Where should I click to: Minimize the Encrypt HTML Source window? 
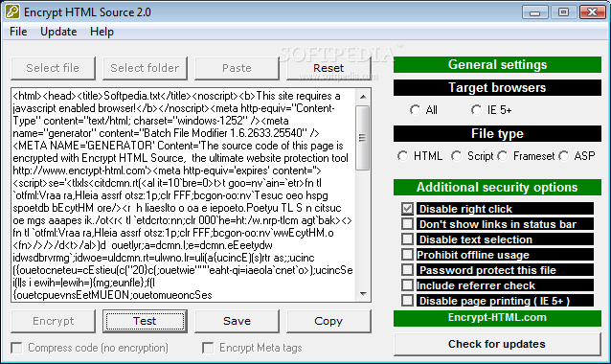pyautogui.click(x=535, y=12)
